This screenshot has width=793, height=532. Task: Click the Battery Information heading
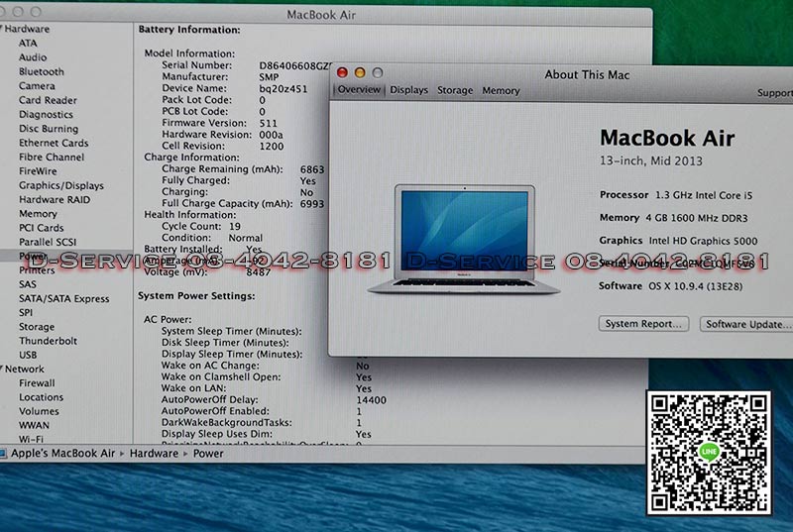[189, 30]
